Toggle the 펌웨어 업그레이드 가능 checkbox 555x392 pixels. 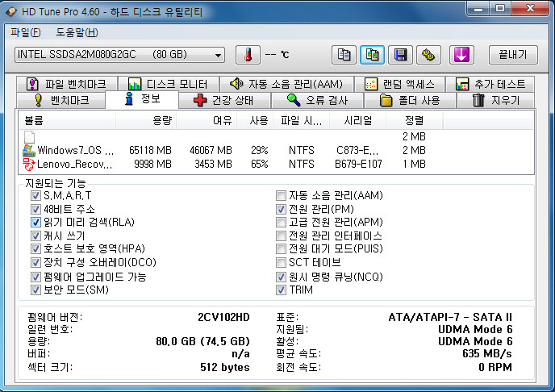pyautogui.click(x=35, y=277)
